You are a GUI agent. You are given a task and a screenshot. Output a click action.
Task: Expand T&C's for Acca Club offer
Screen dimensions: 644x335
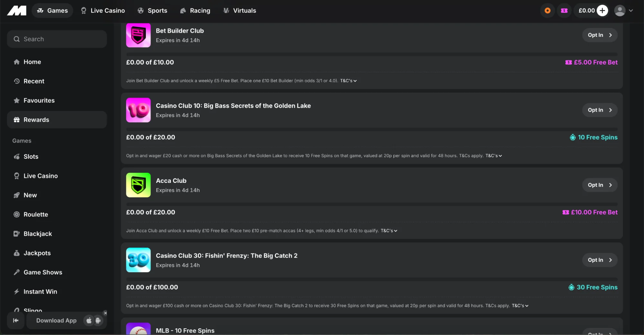[389, 231]
